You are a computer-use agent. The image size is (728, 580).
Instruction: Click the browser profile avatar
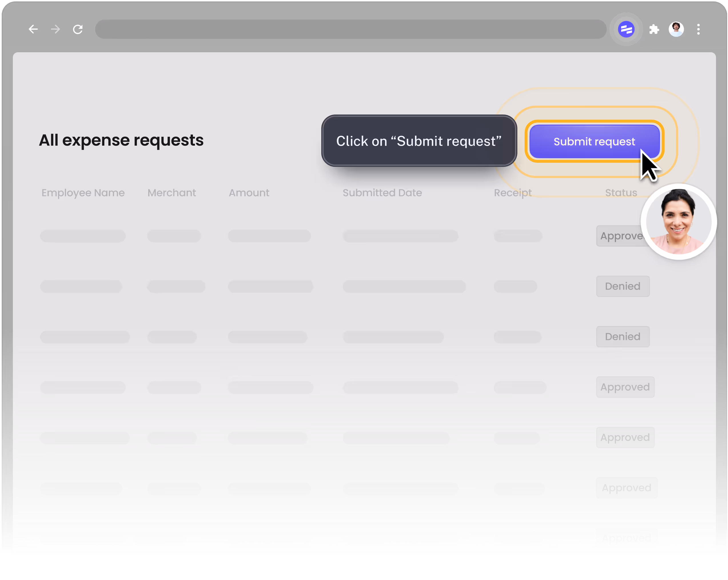click(x=676, y=29)
